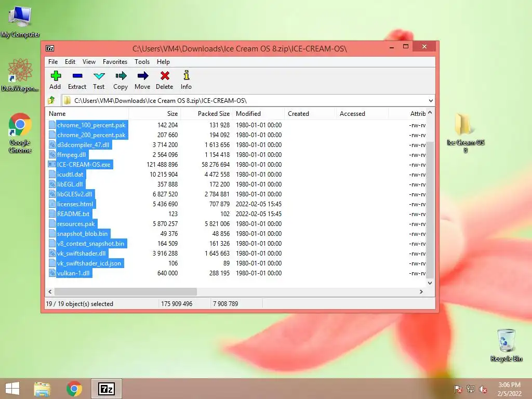The width and height of the screenshot is (532, 399).
Task: Open DataWagon desktop shortcut
Action: pyautogui.click(x=20, y=75)
